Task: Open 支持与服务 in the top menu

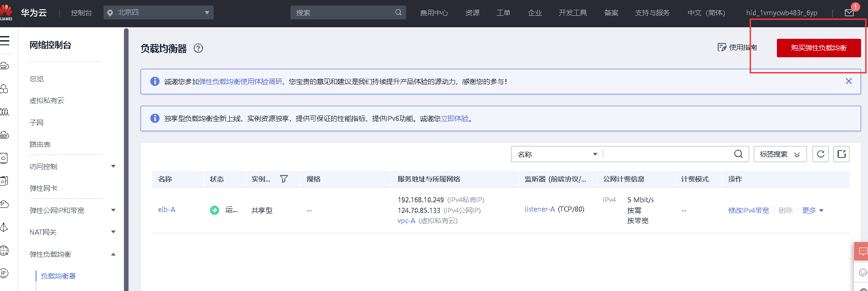Action: pos(652,13)
